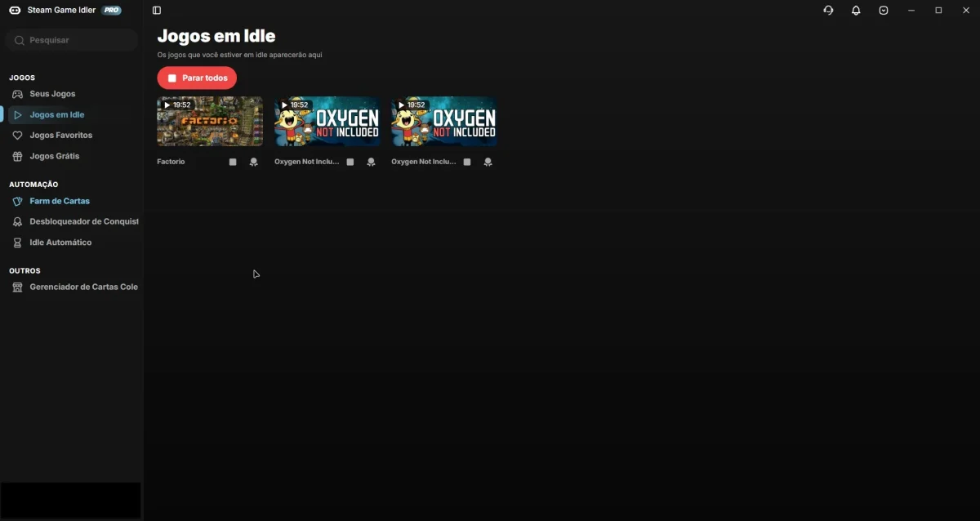Screen dimensions: 980x521
Task: Open support via the headset icon
Action: click(828, 11)
